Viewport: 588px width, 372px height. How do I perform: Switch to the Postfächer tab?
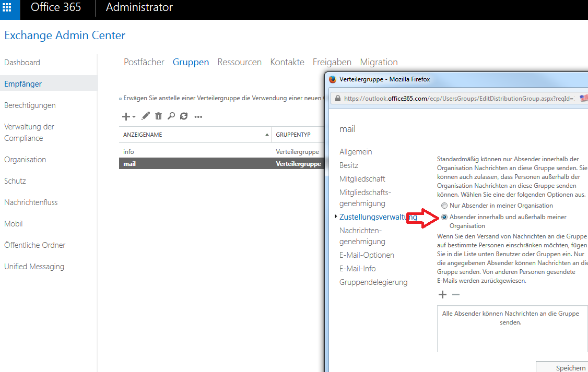click(144, 62)
